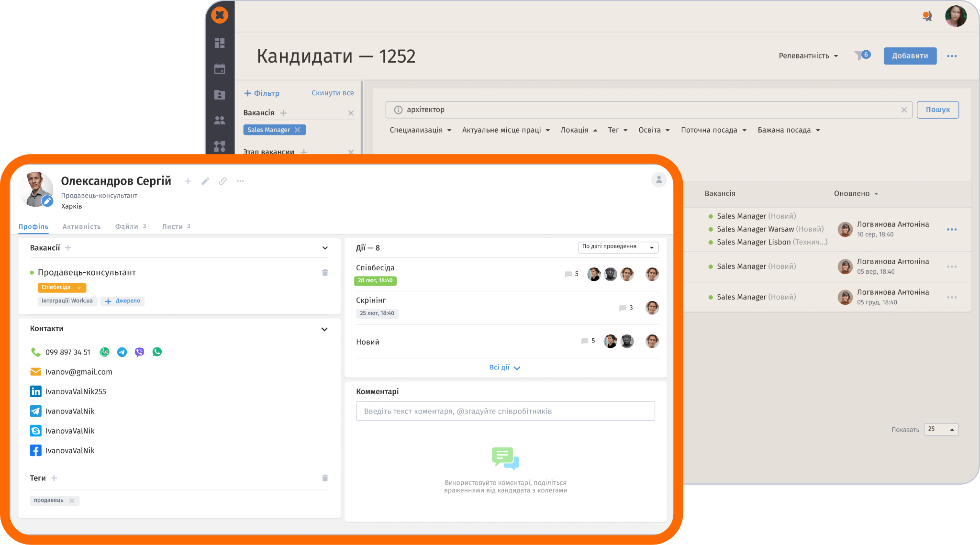Open the calendar icon in sidebar
Image resolution: width=980 pixels, height=545 pixels.
pos(220,69)
